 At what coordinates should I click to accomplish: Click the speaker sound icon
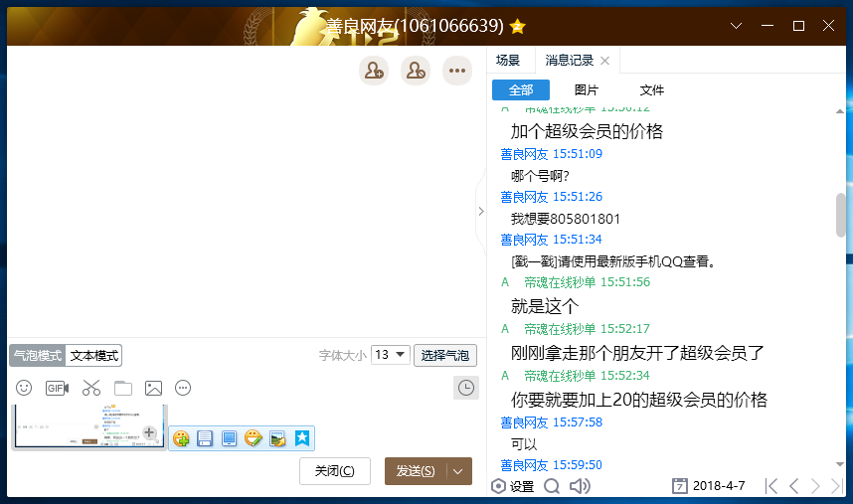tap(580, 486)
